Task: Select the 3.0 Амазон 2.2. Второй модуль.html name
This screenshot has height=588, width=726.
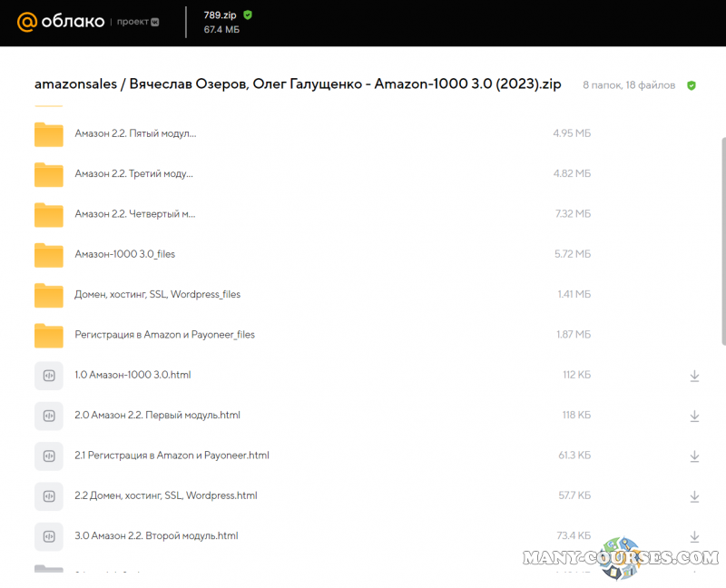Action: 156,536
